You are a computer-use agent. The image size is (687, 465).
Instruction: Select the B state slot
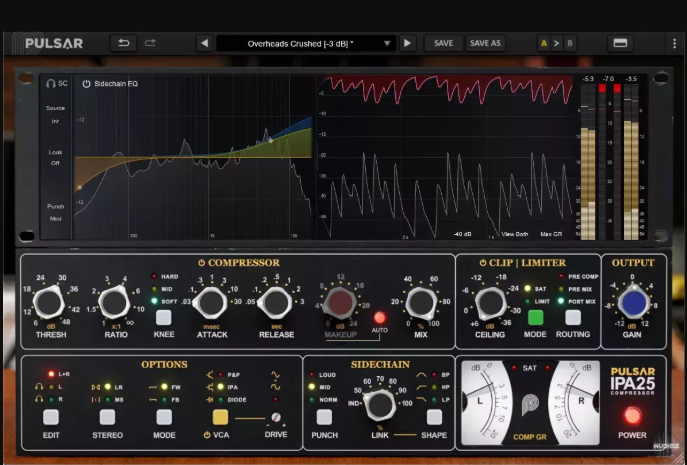click(x=570, y=43)
